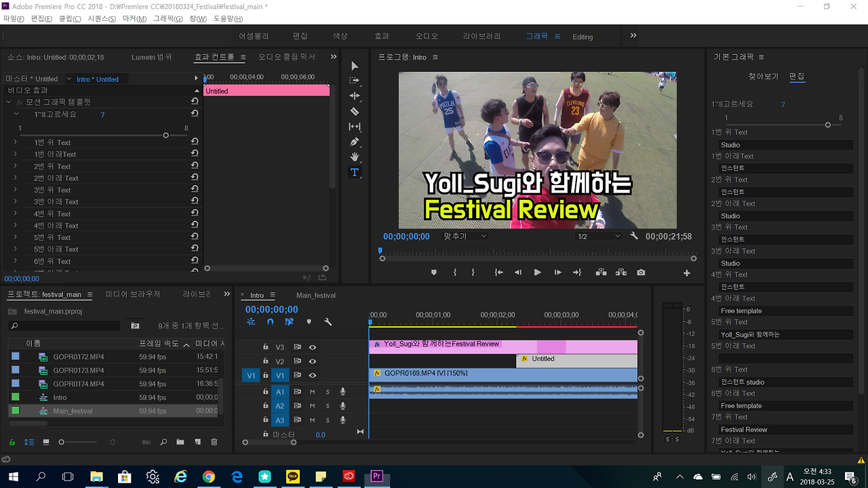Click New Item in the Project panel
Screen dimensions: 868x488
pos(197,442)
